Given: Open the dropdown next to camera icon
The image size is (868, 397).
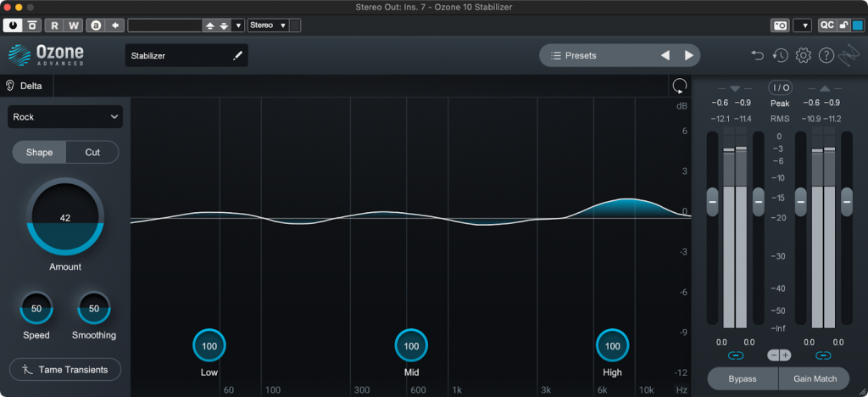Looking at the screenshot, I should 804,25.
